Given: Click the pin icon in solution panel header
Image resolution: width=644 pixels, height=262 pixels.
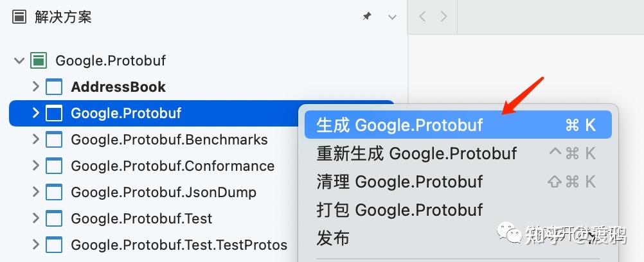Looking at the screenshot, I should coord(367,17).
